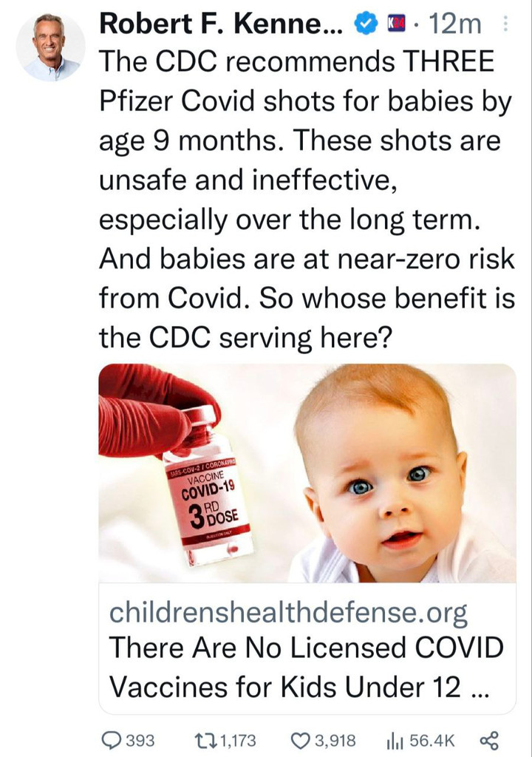Tap the share icon below the tweet
Viewport: 532px width, 757px height.
[x=489, y=740]
